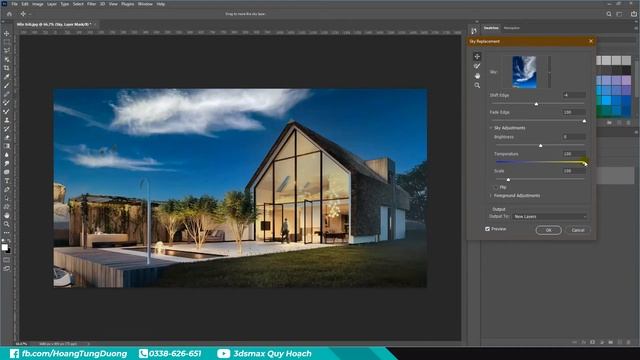Click the Temperature slider handle
640x360 pixels.
(585, 163)
